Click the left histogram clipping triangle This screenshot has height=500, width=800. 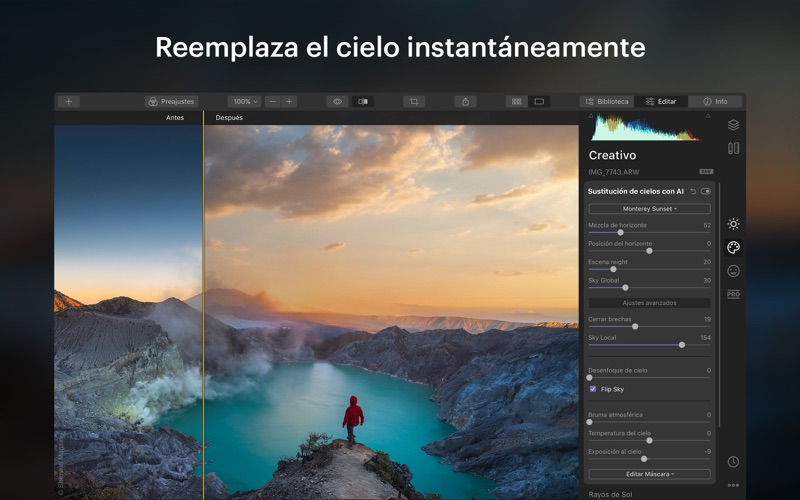(591, 116)
